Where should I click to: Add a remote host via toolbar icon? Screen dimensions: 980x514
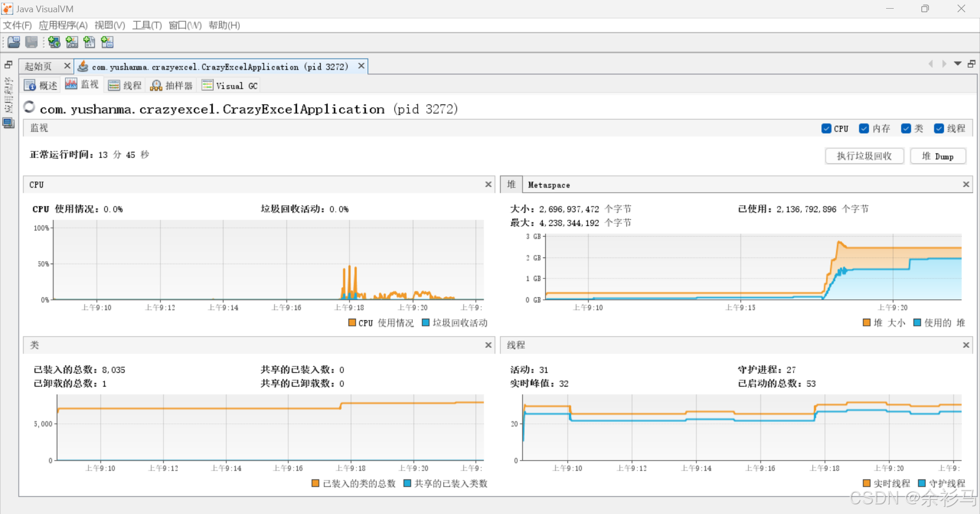click(x=54, y=42)
